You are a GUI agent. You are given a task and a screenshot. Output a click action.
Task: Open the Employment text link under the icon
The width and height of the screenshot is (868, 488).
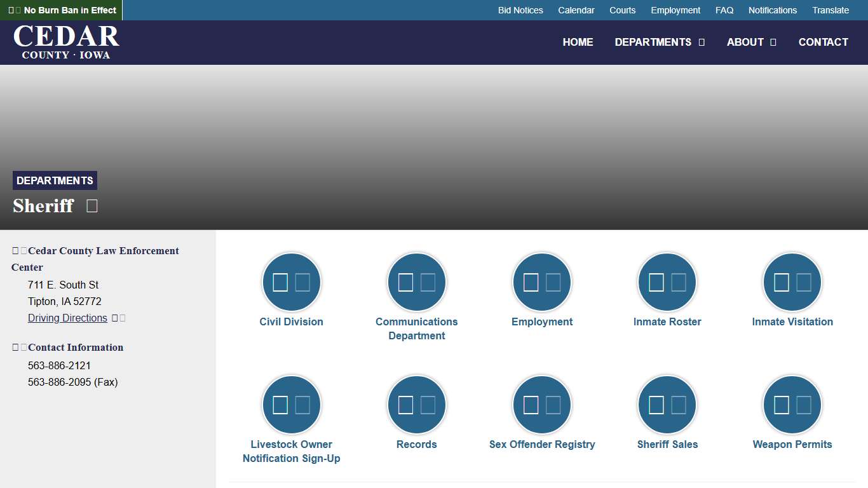542,322
